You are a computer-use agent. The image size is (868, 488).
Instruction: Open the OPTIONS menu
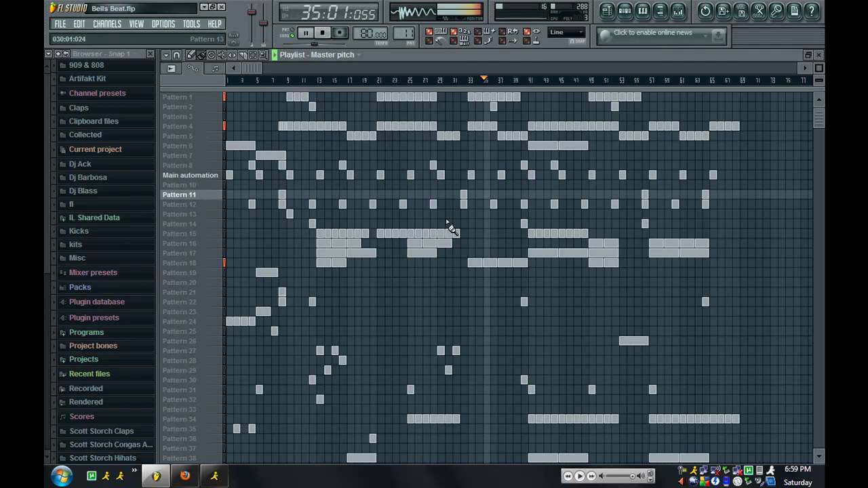(163, 24)
